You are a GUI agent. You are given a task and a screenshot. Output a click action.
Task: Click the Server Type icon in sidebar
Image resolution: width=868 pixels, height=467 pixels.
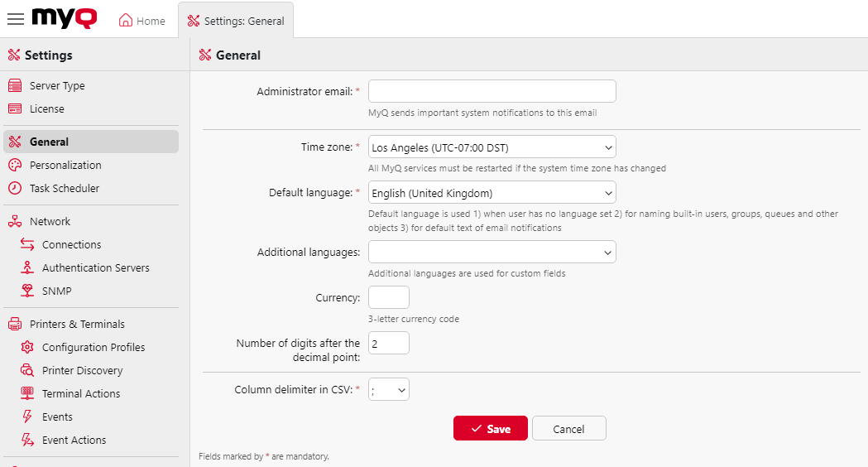pyautogui.click(x=14, y=86)
